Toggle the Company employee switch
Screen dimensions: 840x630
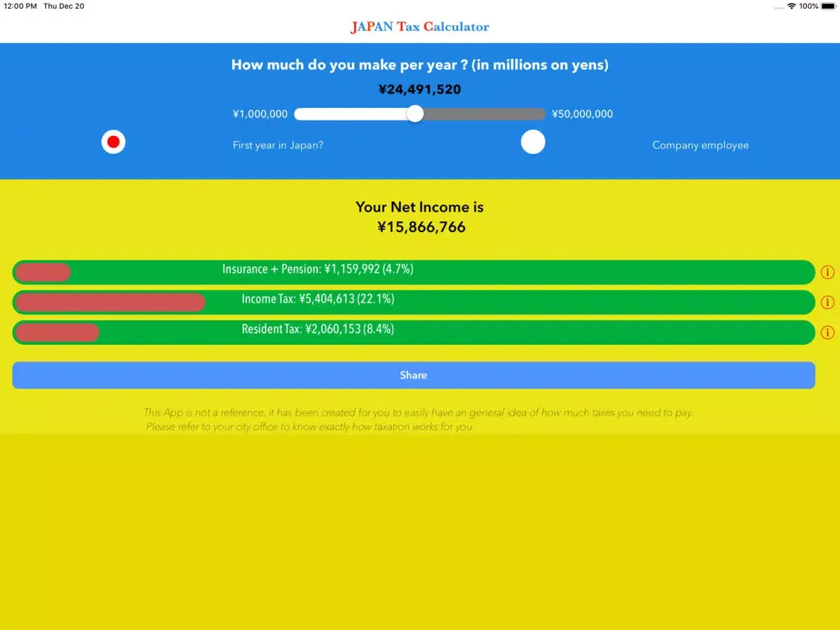click(533, 142)
